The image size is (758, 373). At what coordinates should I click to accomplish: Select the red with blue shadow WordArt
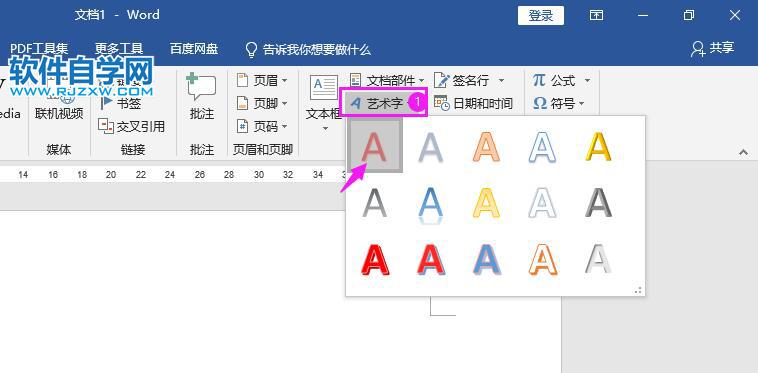click(430, 259)
